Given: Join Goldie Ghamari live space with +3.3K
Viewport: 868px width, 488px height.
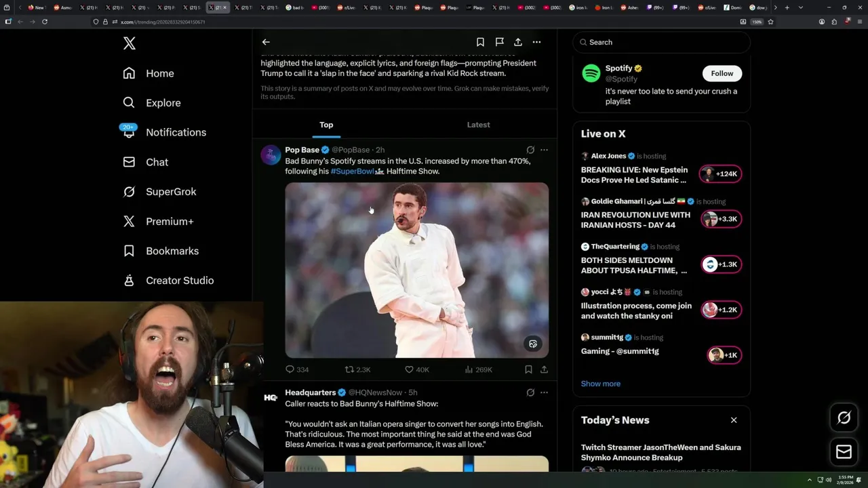Looking at the screenshot, I should click(x=721, y=219).
